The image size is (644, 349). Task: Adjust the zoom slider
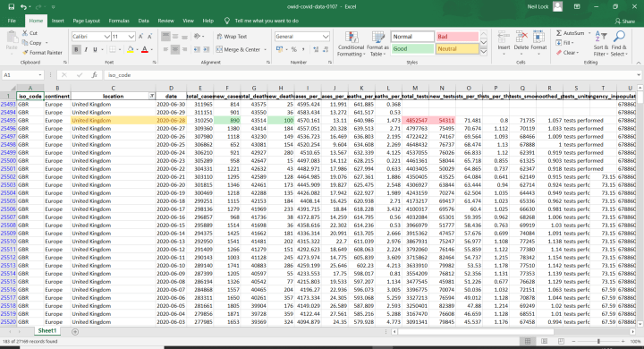(598, 341)
